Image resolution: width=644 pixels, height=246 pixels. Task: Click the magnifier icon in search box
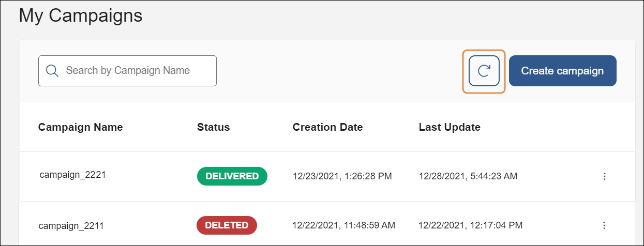[x=52, y=71]
